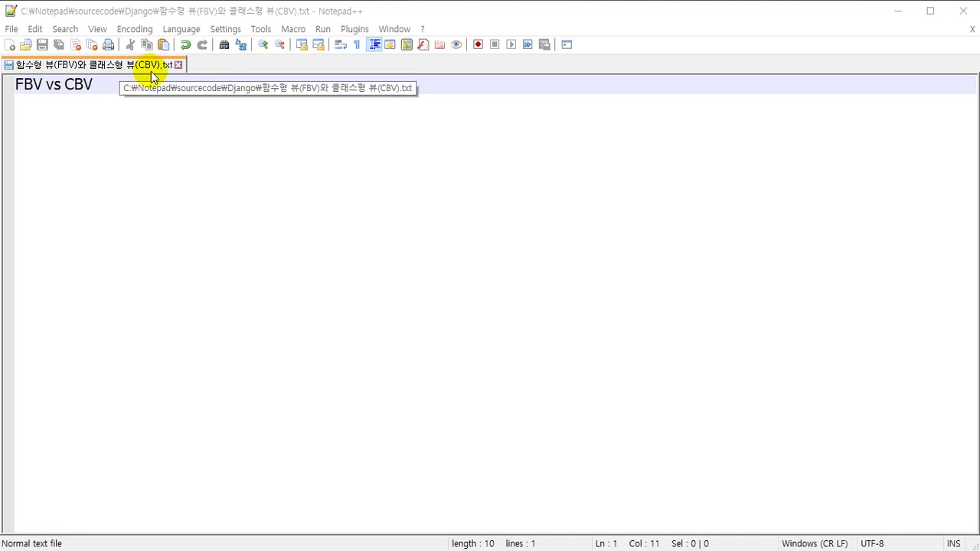Screen dimensions: 980x551
Task: Close the CBV.txt document tab
Action: click(178, 65)
